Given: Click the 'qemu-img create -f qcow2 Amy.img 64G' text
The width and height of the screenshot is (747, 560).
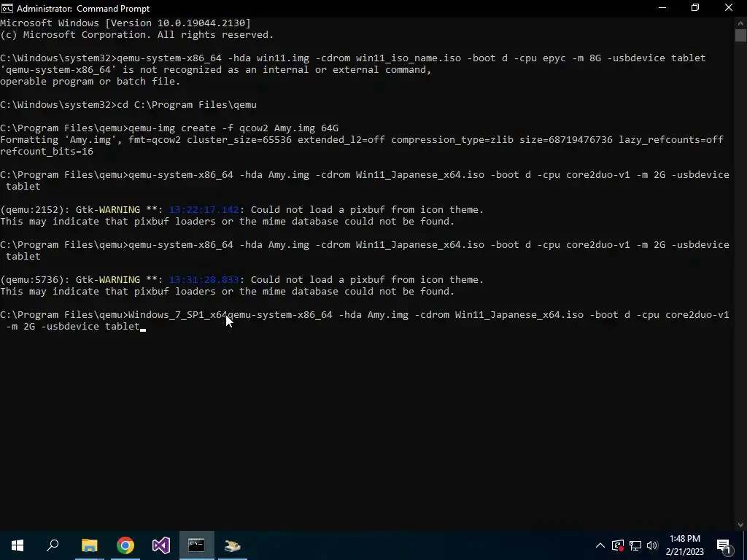Looking at the screenshot, I should [233, 128].
